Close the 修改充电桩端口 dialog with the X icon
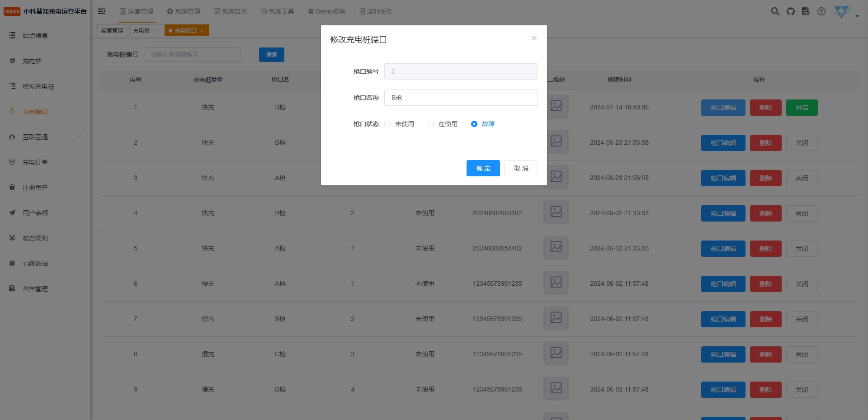This screenshot has width=868, height=420. tap(534, 38)
